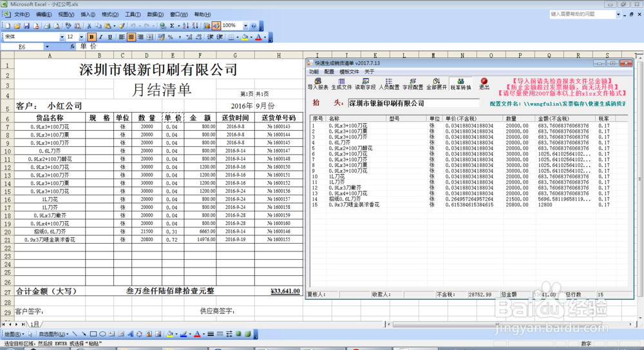The height and width of the screenshot is (350, 644).
Task: Click the 名称 column header in list
Action: (357, 119)
